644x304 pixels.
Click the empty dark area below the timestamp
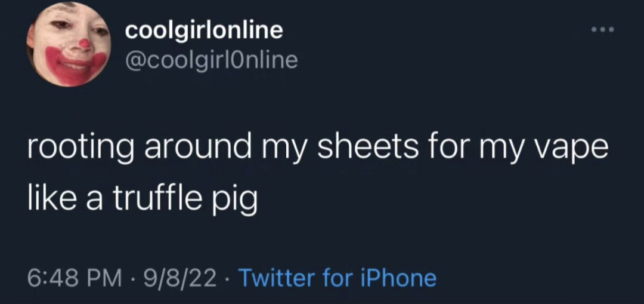coord(322,296)
